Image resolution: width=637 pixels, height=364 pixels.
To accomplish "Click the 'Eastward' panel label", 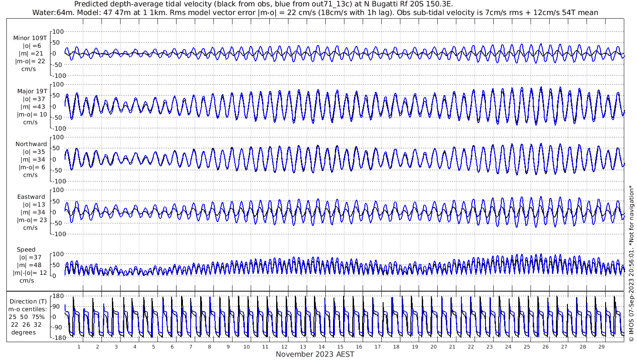I will coord(31,197).
